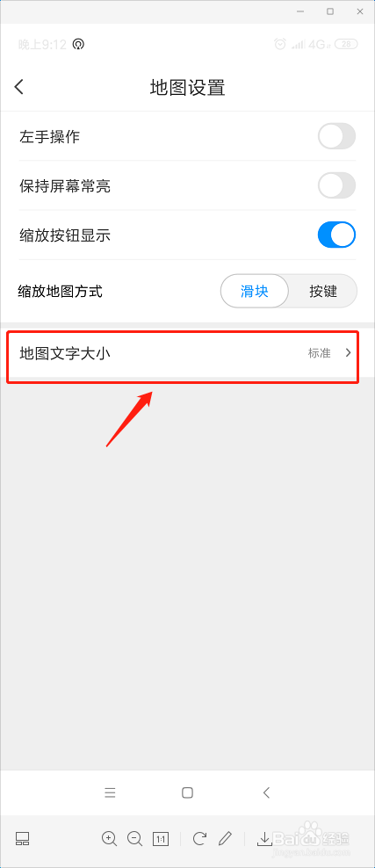This screenshot has width=375, height=868.
Task: Rotate the image with rotate icon
Action: pyautogui.click(x=199, y=839)
